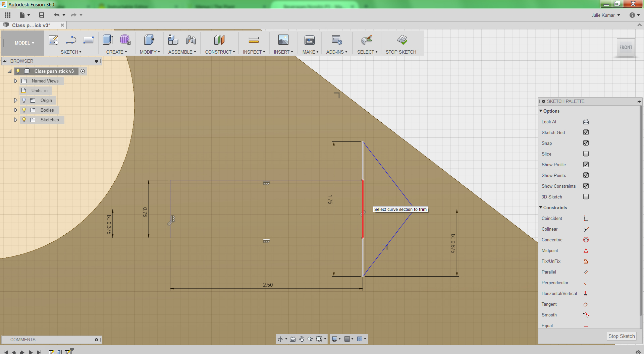Click the Redo arrow icon
The width and height of the screenshot is (644, 354).
pos(74,15)
